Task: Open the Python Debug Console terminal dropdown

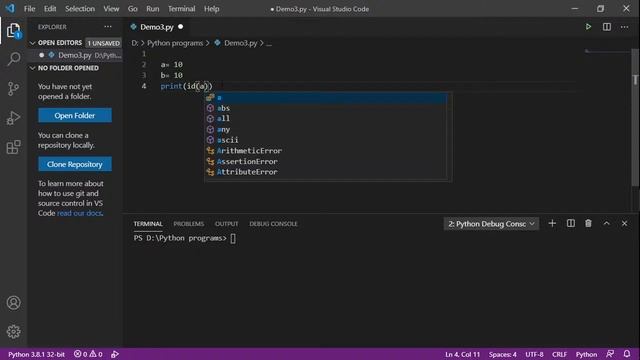Action: 491,224
